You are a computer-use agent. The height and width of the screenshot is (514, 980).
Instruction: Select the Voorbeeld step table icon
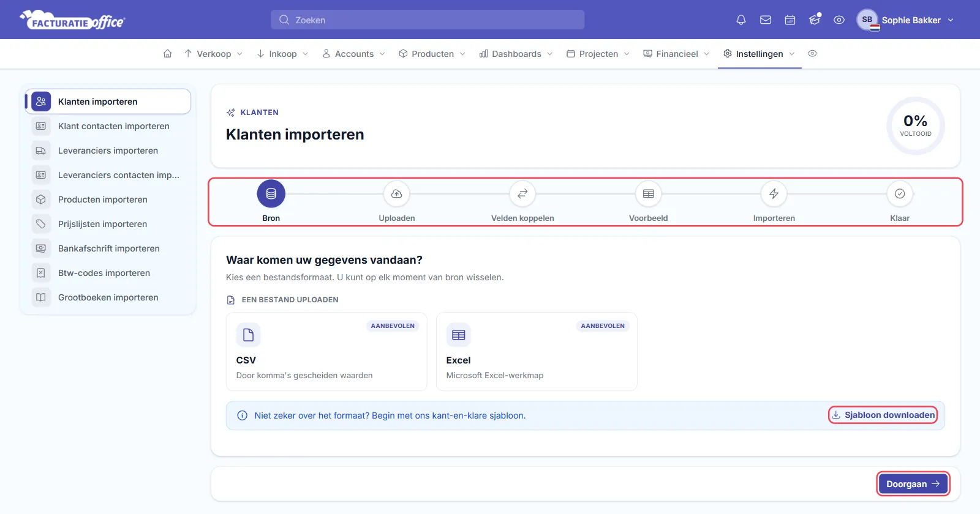point(649,193)
